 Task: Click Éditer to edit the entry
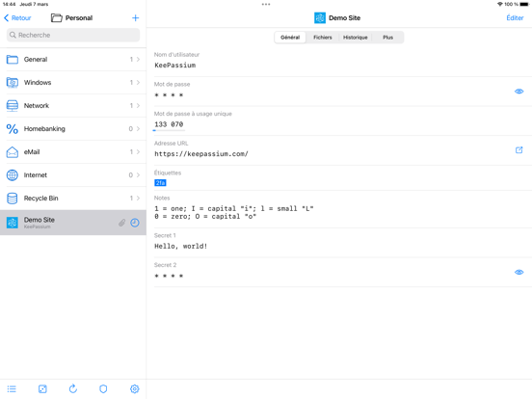(x=515, y=18)
